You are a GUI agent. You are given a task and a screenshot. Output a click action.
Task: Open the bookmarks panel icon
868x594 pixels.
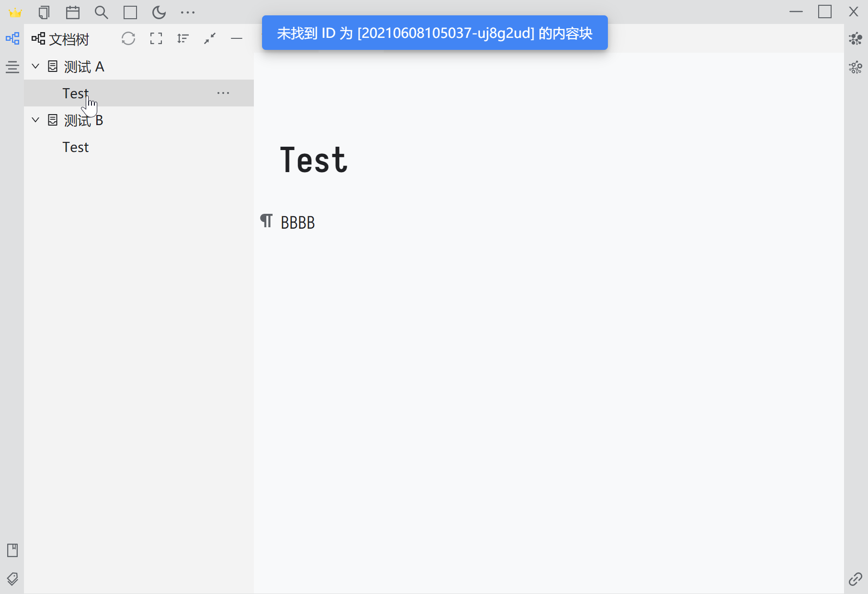pyautogui.click(x=12, y=550)
